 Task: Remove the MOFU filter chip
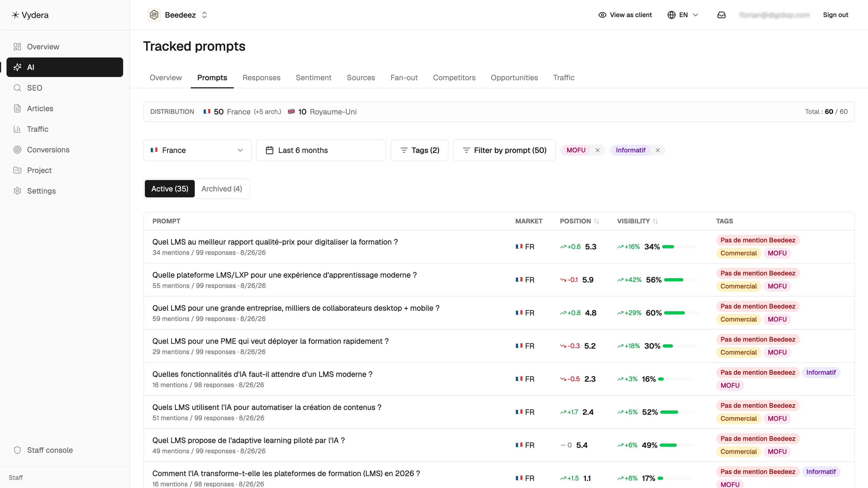[x=597, y=150]
